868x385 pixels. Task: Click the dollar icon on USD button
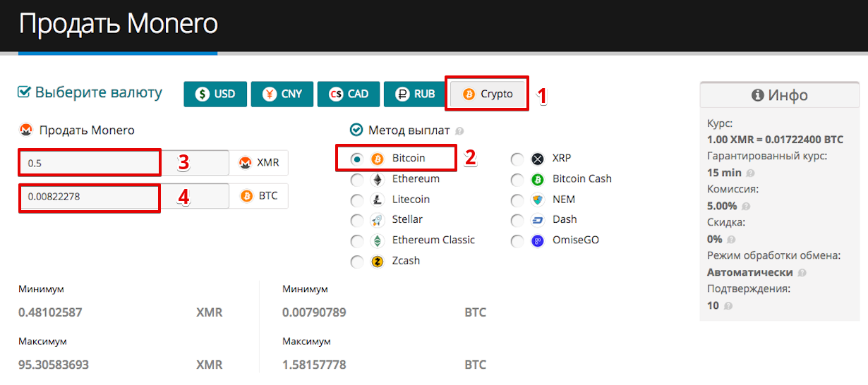point(203,94)
